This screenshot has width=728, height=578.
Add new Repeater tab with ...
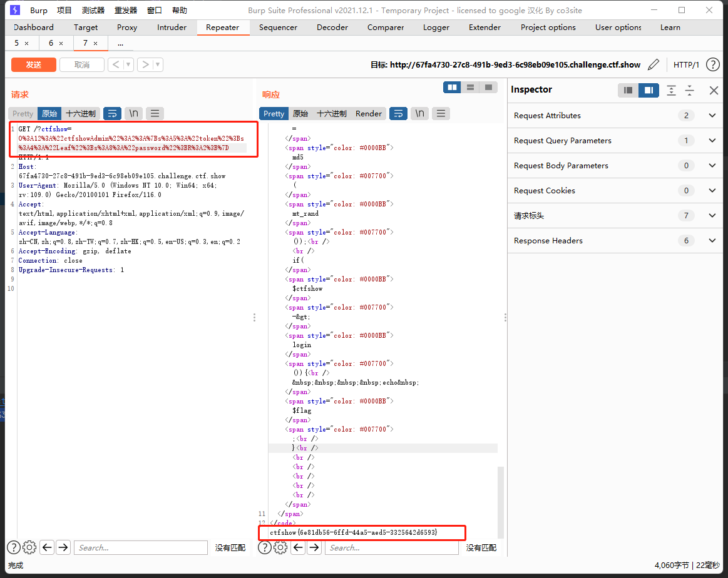pos(120,44)
